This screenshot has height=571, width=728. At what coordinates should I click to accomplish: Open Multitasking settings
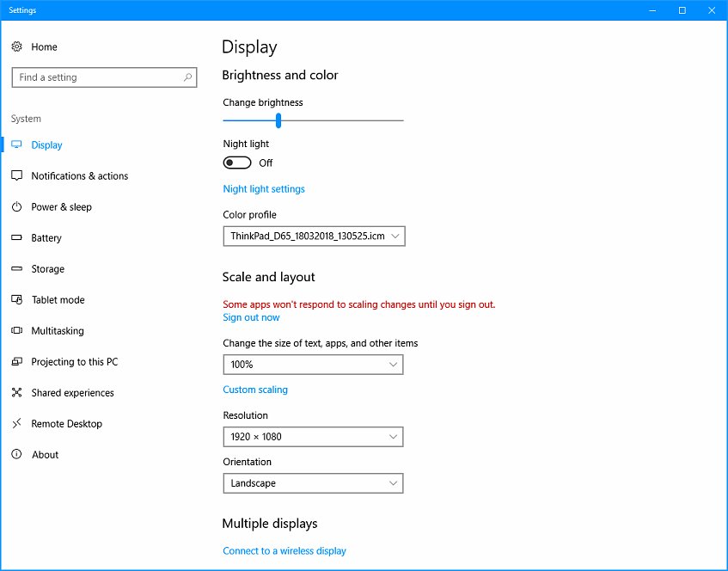[58, 331]
